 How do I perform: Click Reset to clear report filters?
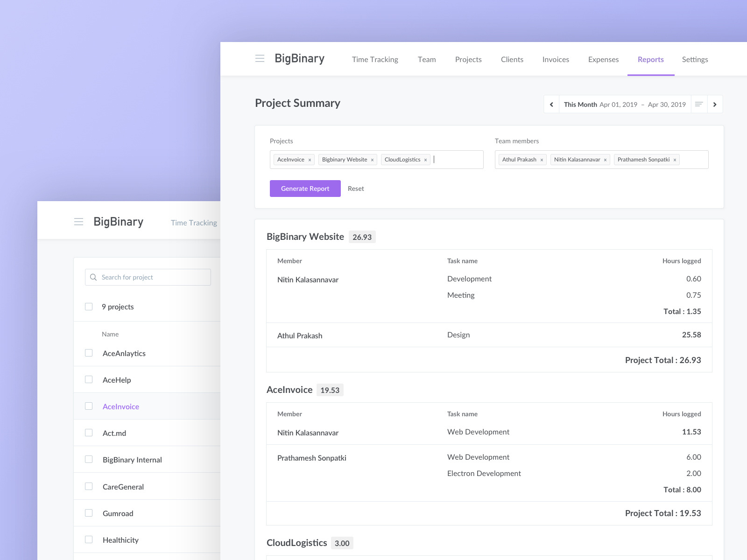tap(356, 189)
